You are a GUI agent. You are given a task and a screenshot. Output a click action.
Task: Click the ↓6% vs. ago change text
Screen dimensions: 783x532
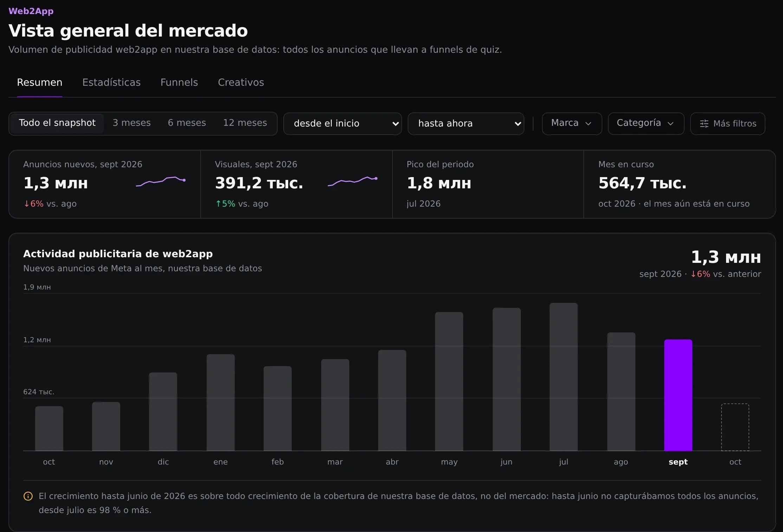coord(50,204)
